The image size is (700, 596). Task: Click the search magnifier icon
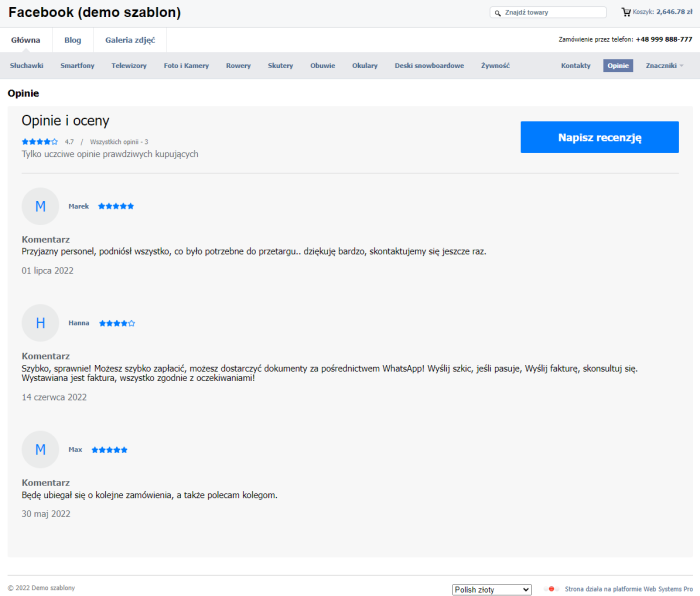click(x=498, y=13)
